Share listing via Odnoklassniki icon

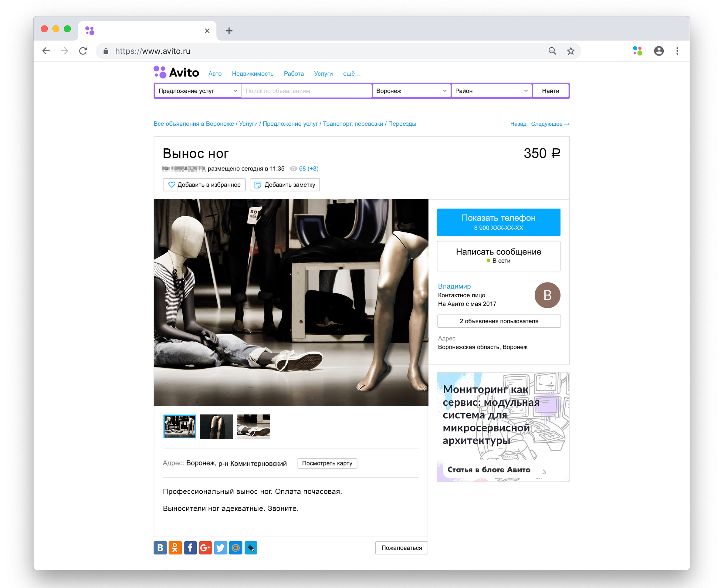tap(175, 548)
